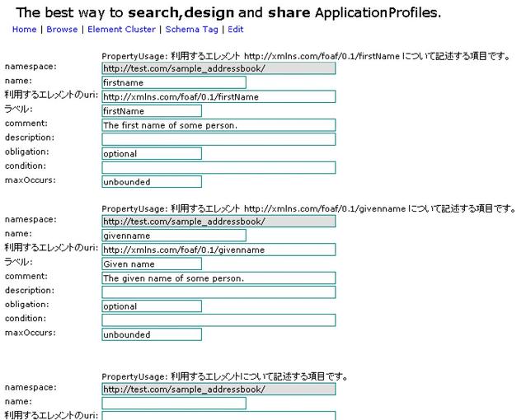Go to the Browse page
Screen dimensions: 526x420
tap(62, 29)
